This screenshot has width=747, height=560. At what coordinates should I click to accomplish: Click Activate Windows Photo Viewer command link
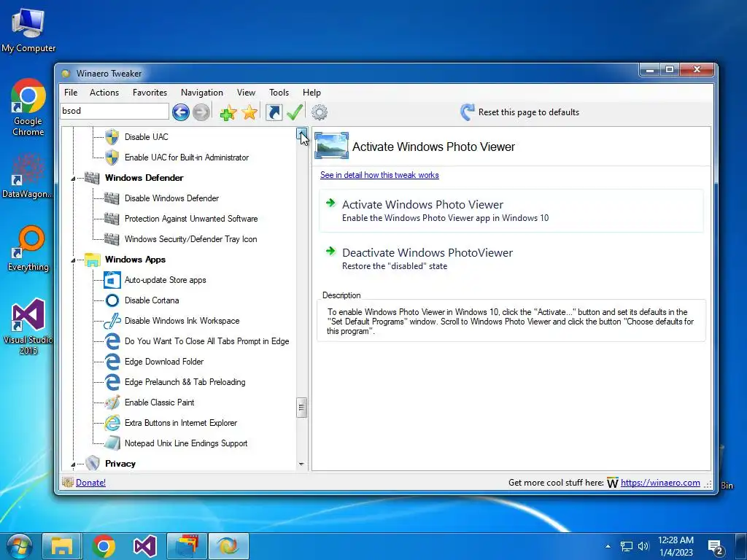click(511, 211)
